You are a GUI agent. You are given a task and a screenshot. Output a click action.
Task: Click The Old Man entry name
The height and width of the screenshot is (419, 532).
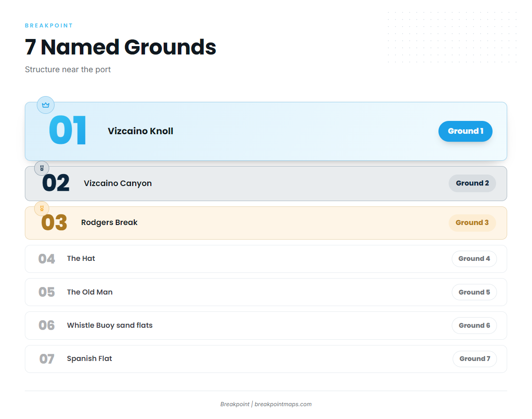point(90,292)
